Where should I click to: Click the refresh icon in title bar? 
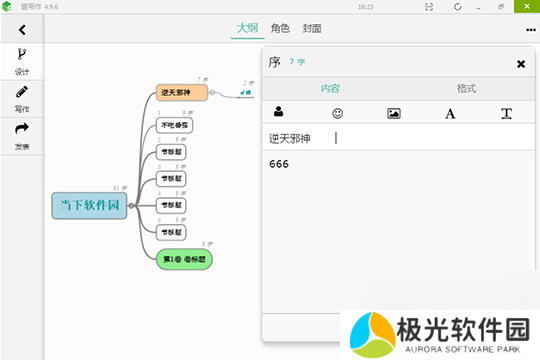[457, 7]
